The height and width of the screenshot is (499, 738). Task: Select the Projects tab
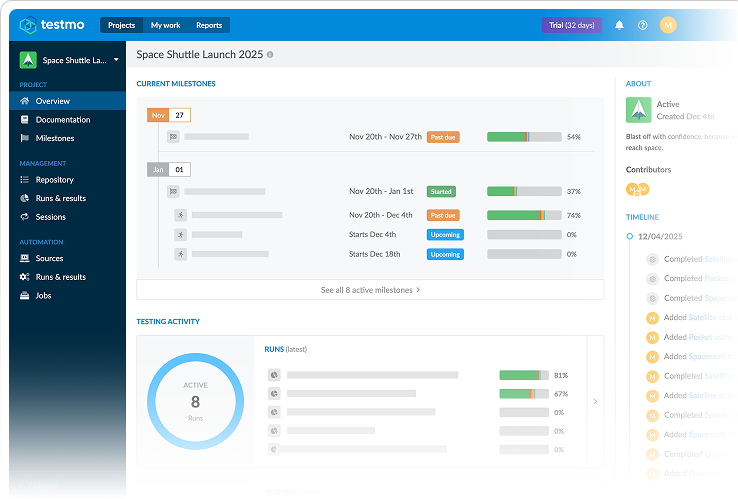coord(121,25)
